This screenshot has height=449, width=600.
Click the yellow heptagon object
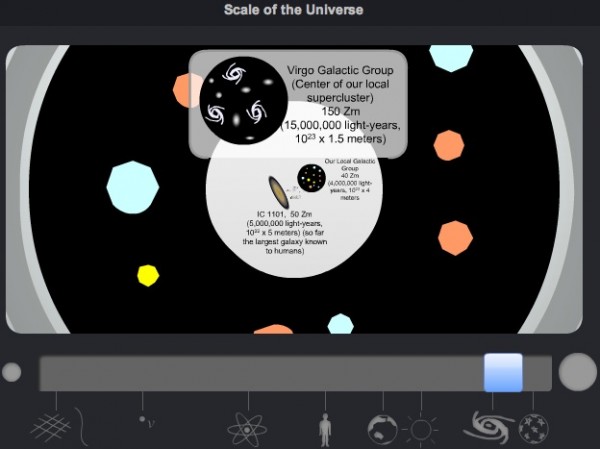click(148, 276)
